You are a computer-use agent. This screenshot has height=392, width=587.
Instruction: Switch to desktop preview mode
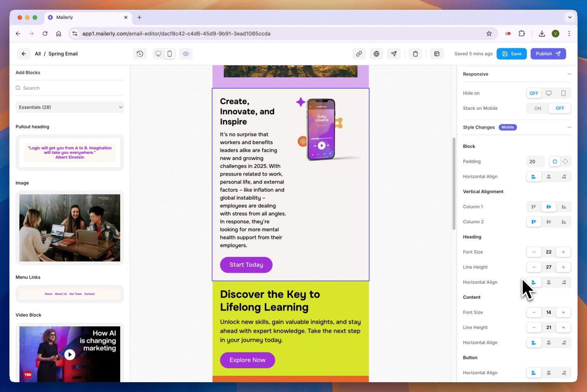tap(158, 54)
